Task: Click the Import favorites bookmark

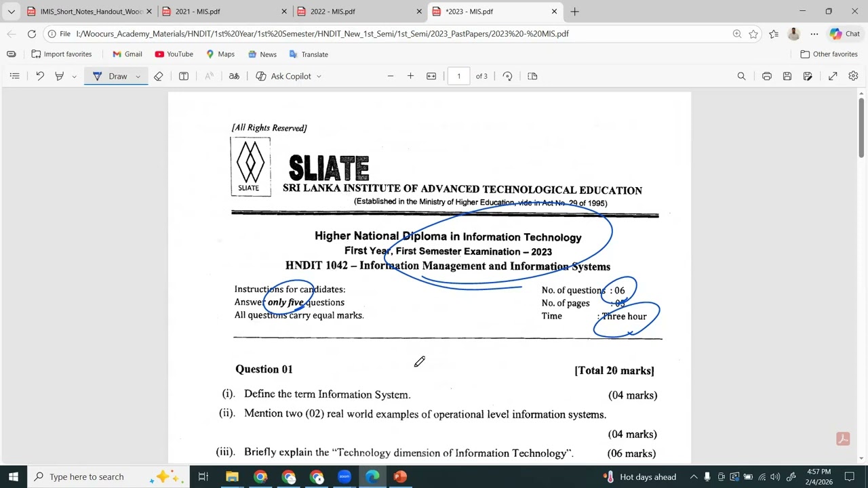Action: click(x=62, y=54)
